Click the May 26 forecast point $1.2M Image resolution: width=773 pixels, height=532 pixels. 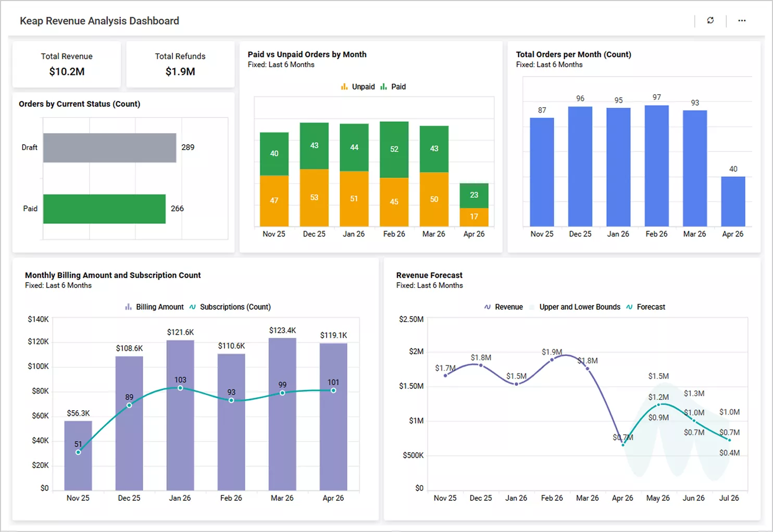[x=658, y=404]
